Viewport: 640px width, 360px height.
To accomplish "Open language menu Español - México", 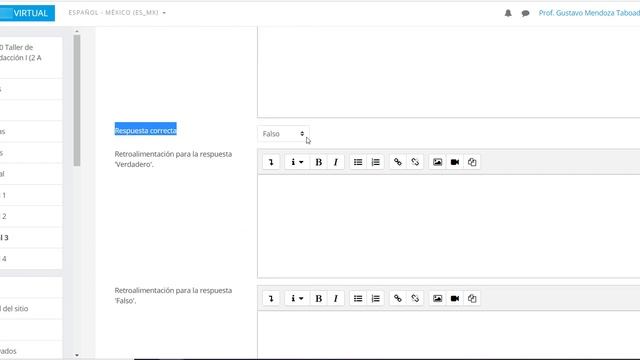I will tap(117, 13).
